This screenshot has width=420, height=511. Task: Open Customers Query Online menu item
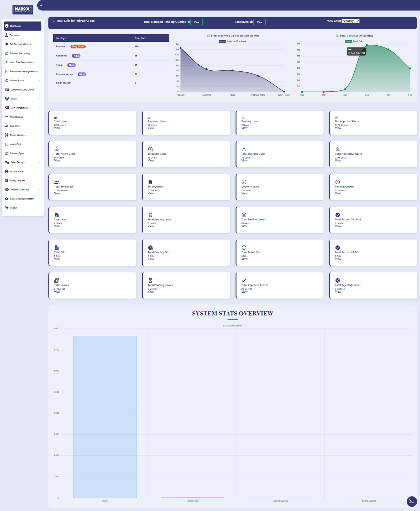(x=22, y=90)
